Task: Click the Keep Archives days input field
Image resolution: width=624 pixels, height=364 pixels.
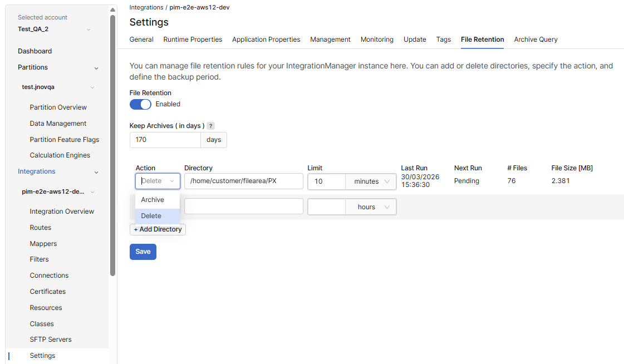Action: (x=165, y=140)
